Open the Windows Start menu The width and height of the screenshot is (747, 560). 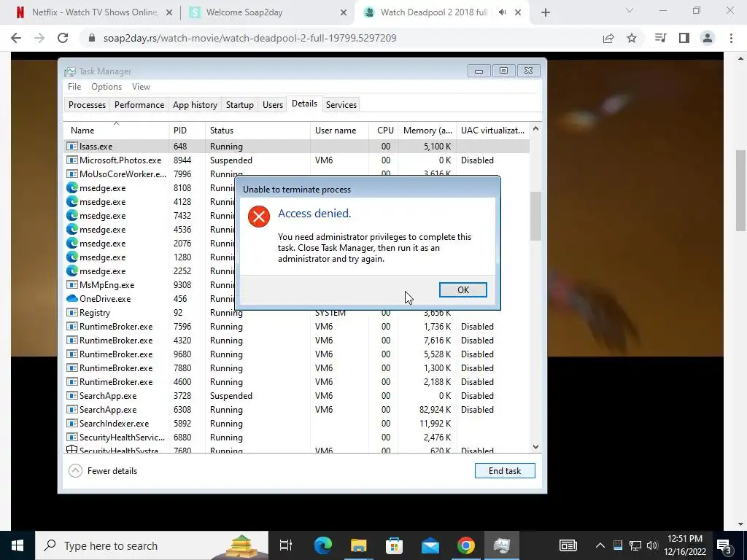(x=18, y=545)
